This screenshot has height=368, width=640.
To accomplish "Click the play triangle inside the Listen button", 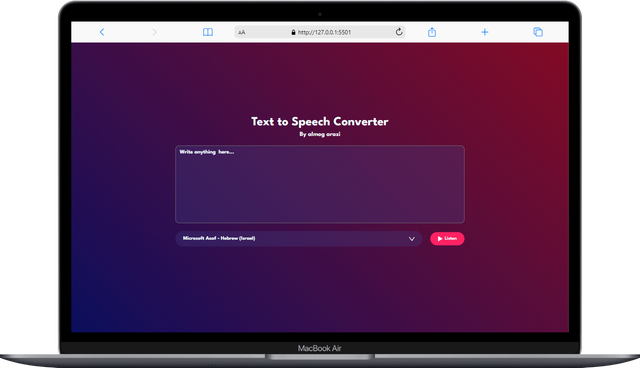I will (440, 239).
